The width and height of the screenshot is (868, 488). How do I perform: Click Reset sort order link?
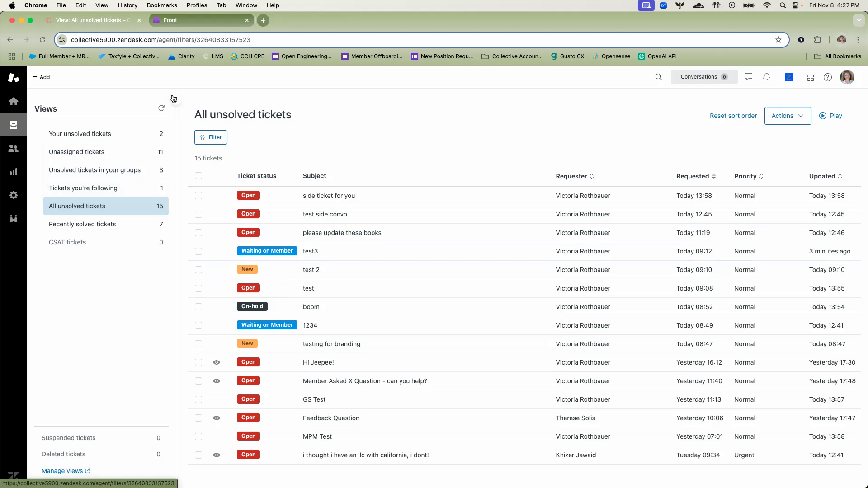coord(733,116)
